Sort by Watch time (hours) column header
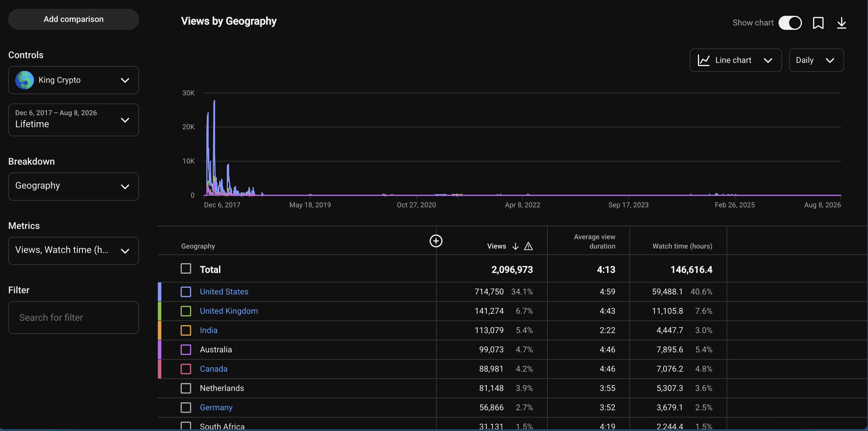 coord(682,246)
